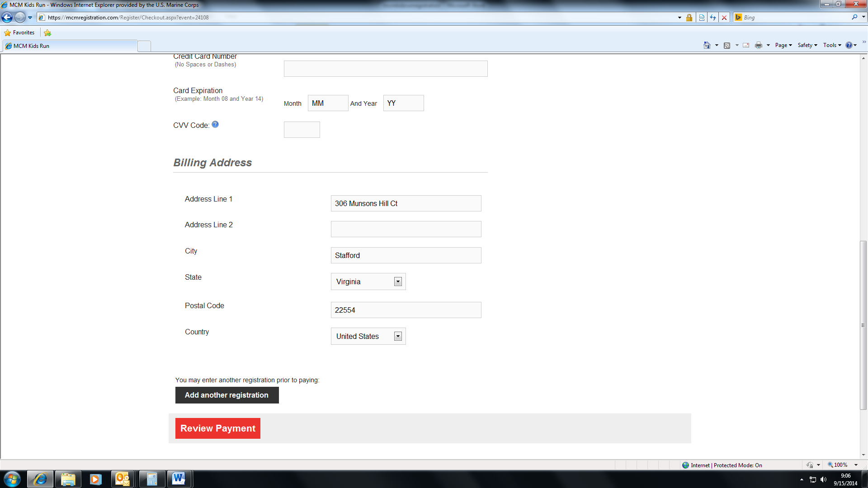
Task: Click the browser Back arrow button
Action: pos(7,18)
